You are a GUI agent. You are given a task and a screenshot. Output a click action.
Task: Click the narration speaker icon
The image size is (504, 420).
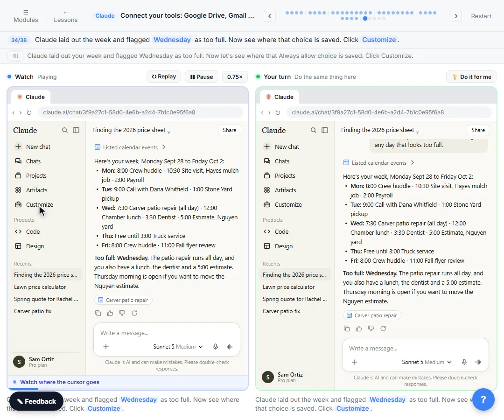pos(15,56)
